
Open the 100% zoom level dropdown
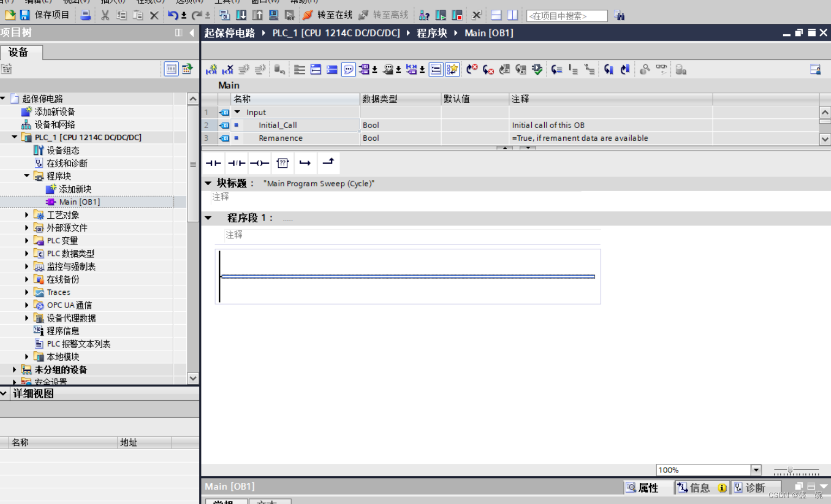click(756, 470)
